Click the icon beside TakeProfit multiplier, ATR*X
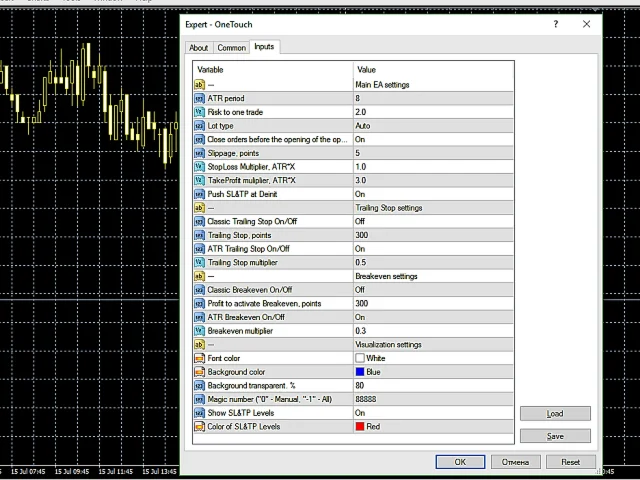 coord(199,180)
